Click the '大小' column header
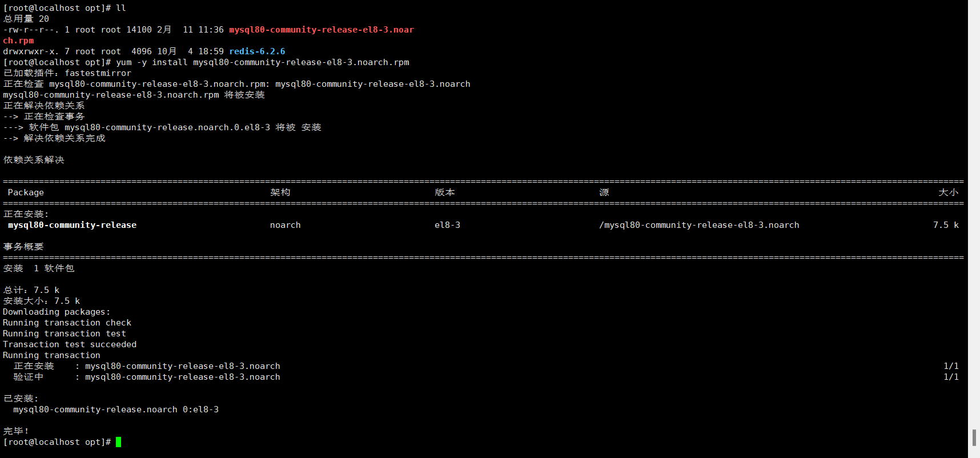The image size is (980, 458). click(x=949, y=192)
